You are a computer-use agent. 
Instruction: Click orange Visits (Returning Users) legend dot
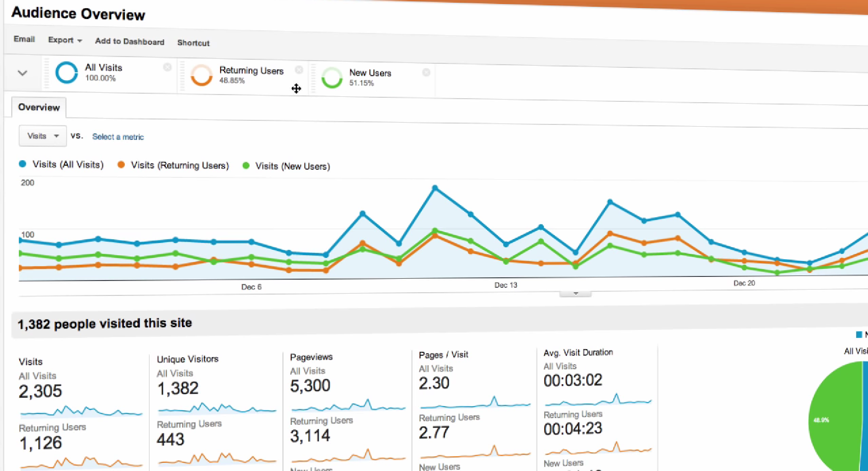(121, 165)
